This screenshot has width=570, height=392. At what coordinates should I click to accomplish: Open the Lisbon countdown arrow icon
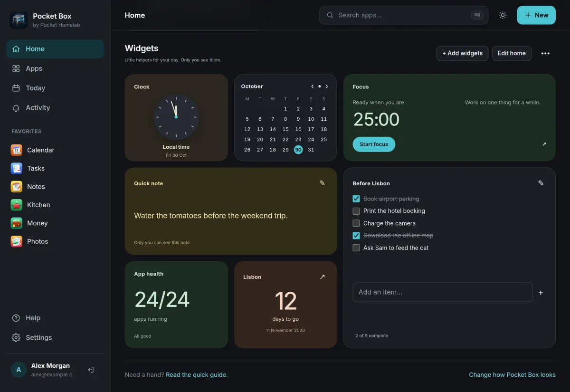click(322, 277)
